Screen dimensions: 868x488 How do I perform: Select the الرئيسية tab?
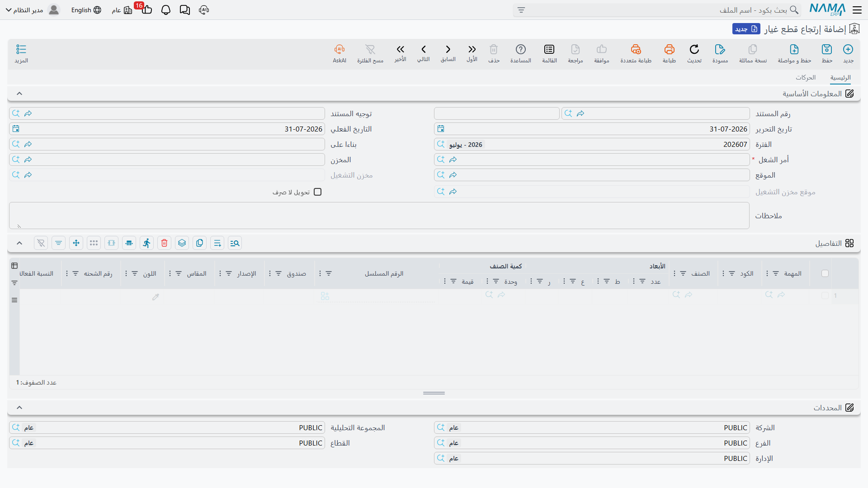pos(840,78)
